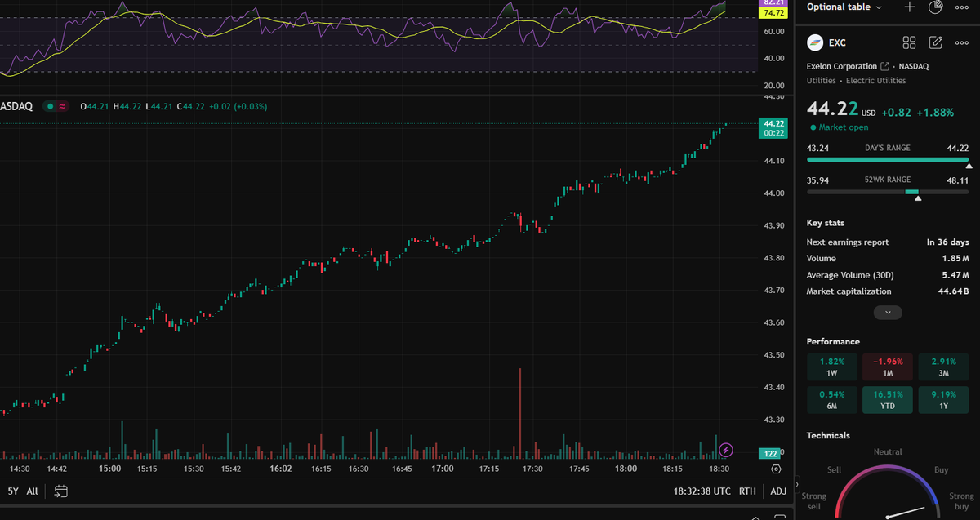Image resolution: width=980 pixels, height=520 pixels.
Task: Toggle RTH session mode
Action: click(747, 491)
